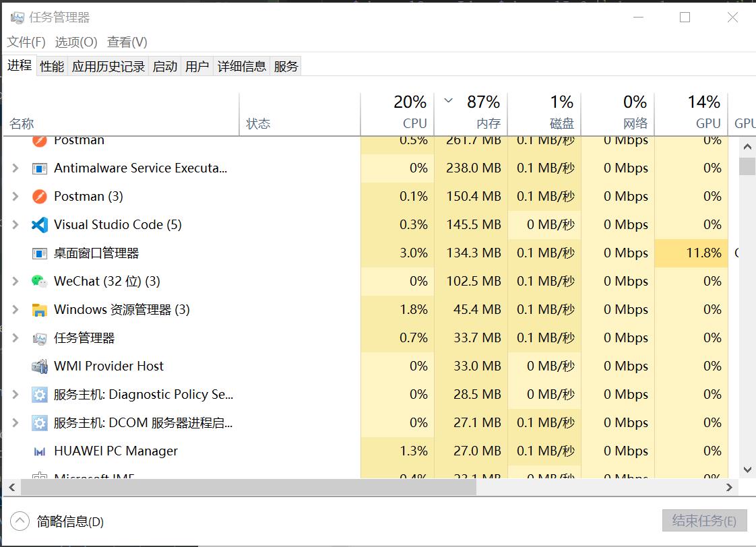Click the Visual Studio Code process icon
This screenshot has height=547, width=756.
coord(40,225)
